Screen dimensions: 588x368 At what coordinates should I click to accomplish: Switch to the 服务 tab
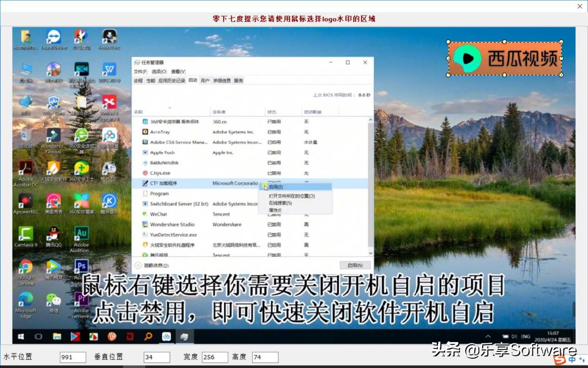point(238,80)
